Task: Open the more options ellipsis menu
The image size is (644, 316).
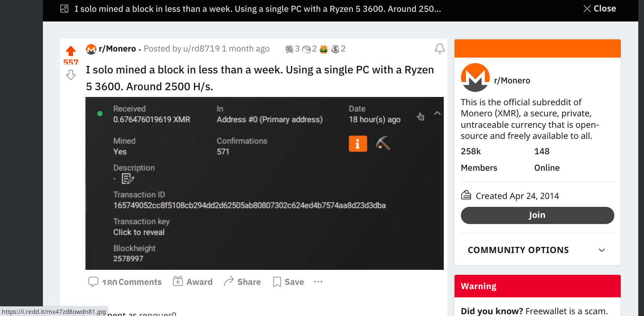Action: click(x=318, y=282)
